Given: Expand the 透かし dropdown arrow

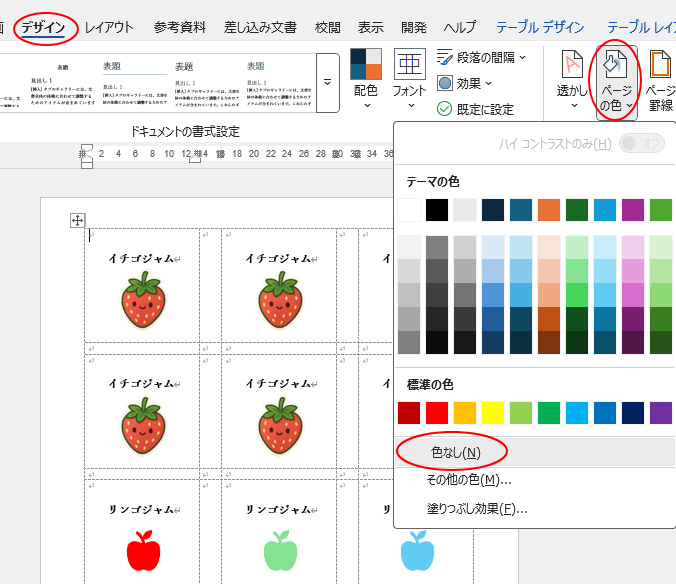Looking at the screenshot, I should (574, 105).
